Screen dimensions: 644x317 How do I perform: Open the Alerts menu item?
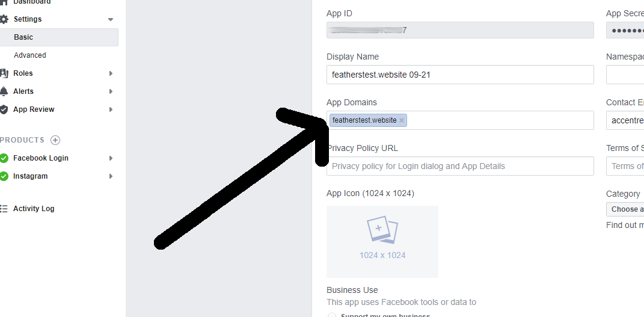coord(23,91)
